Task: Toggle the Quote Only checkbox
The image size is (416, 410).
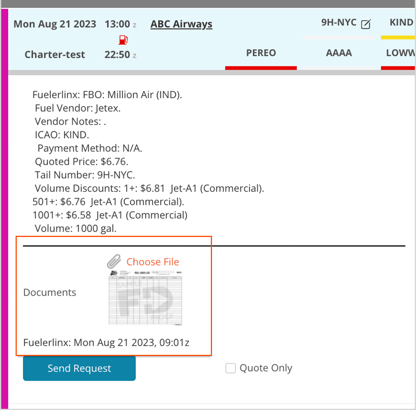Action: [230, 368]
